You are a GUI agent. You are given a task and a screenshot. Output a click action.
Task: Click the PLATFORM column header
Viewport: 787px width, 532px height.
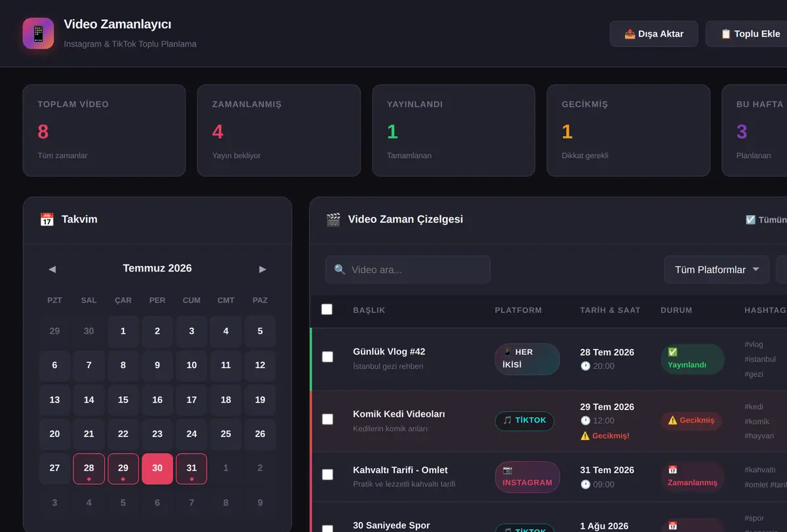point(518,310)
